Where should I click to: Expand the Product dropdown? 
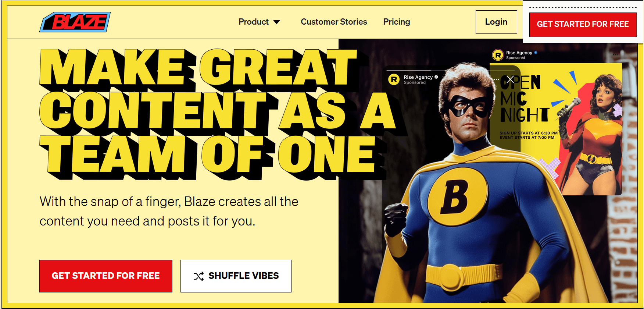coord(260,22)
